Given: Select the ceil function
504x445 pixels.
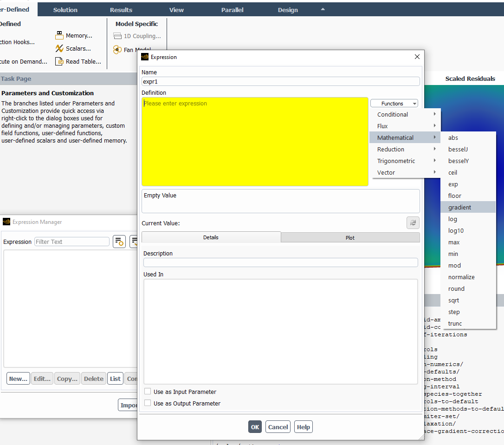Looking at the screenshot, I should coord(468,172).
